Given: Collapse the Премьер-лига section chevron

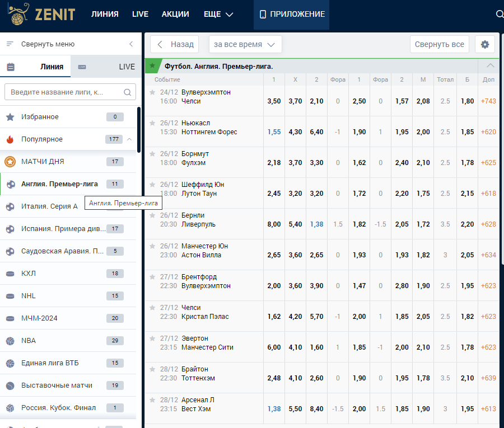Looking at the screenshot, I should tap(490, 66).
